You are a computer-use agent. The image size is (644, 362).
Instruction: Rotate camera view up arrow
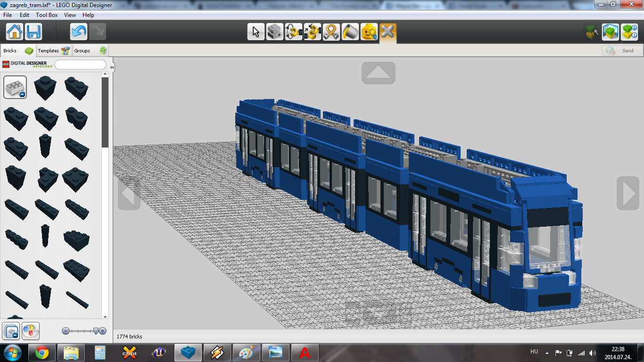[x=379, y=73]
